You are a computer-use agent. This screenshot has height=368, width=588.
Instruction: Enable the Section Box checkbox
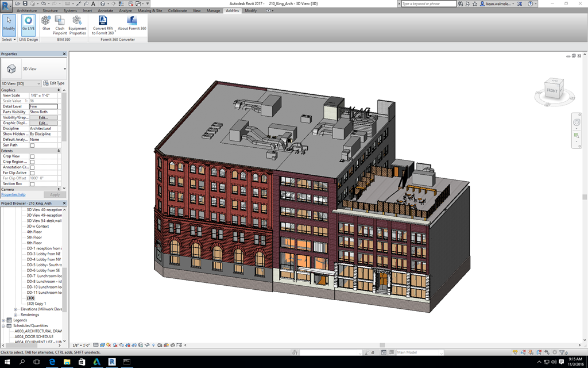coord(32,184)
